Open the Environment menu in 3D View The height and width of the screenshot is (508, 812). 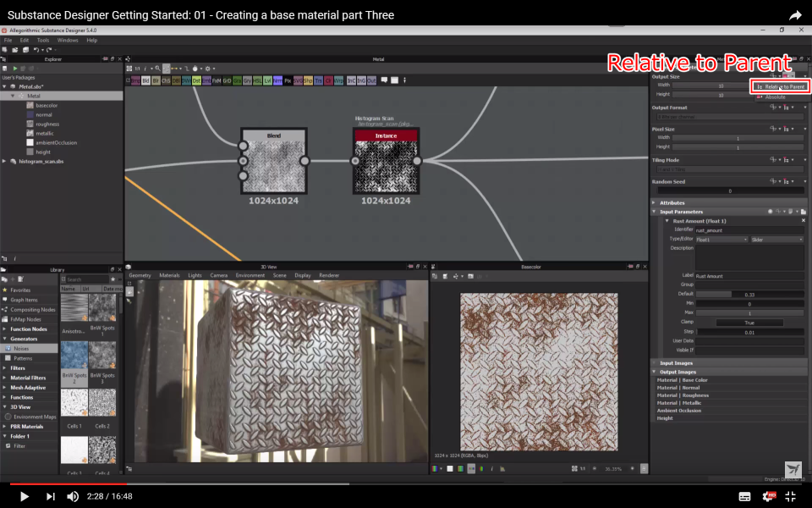(x=250, y=275)
